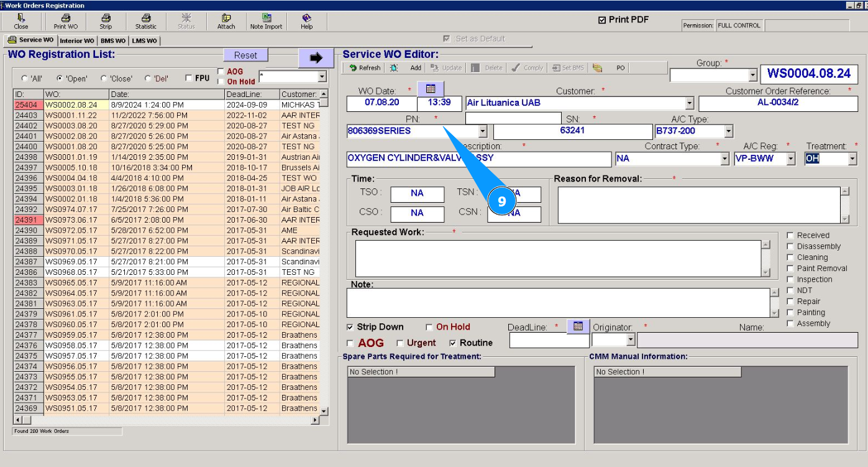
Task: Open the Strip toolbar icon
Action: tap(106, 22)
